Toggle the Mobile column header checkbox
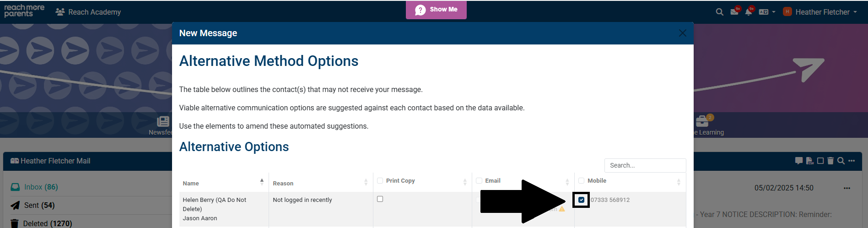Viewport: 868px width, 228px height. tap(581, 181)
